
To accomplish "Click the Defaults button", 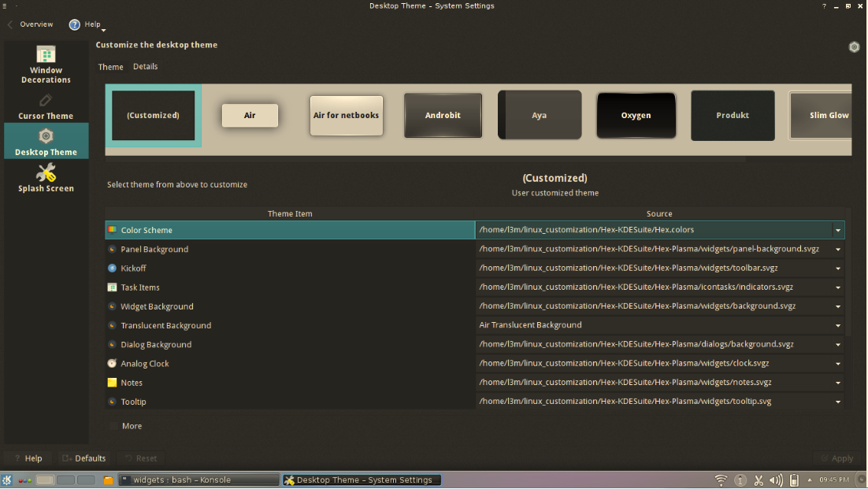I will pyautogui.click(x=83, y=458).
